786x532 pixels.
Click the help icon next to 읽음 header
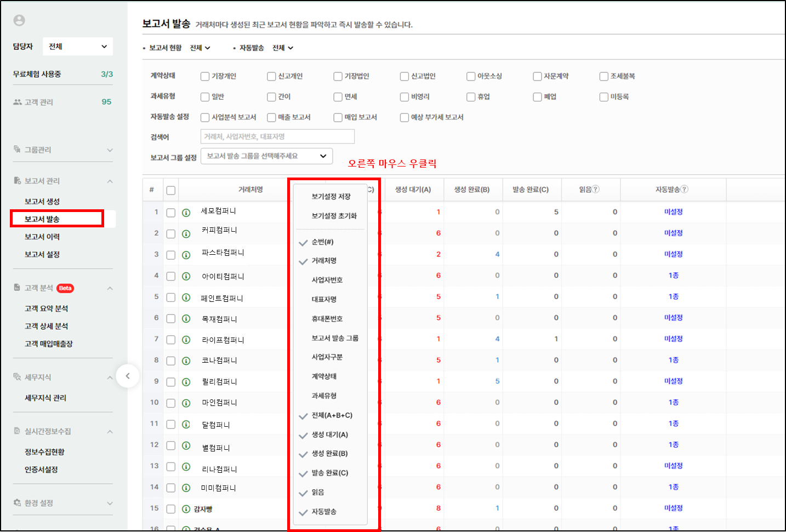coord(596,190)
